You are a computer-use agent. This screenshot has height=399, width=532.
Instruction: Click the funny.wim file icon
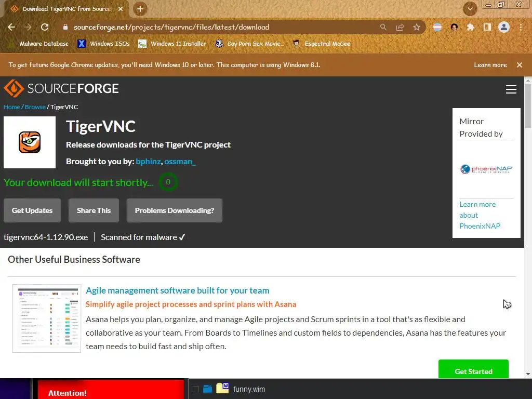222,388
